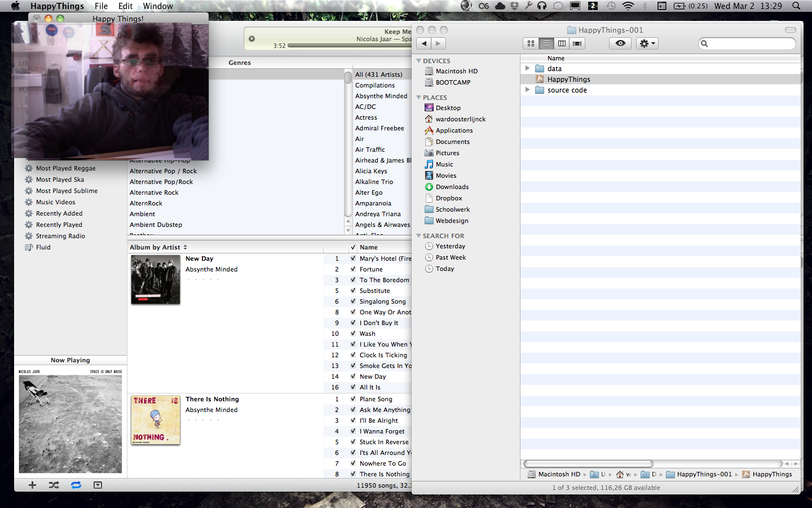Select the Recently Added playlist

pyautogui.click(x=59, y=213)
